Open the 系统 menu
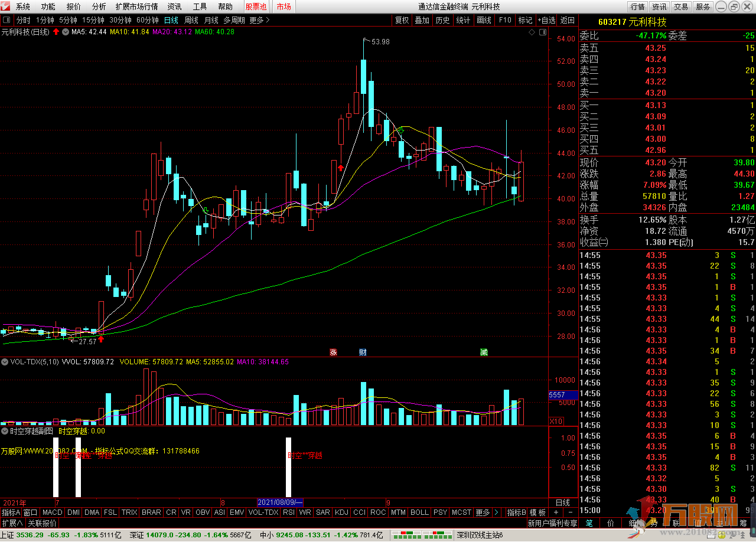Screen dimensions: 756x542 (23, 7)
